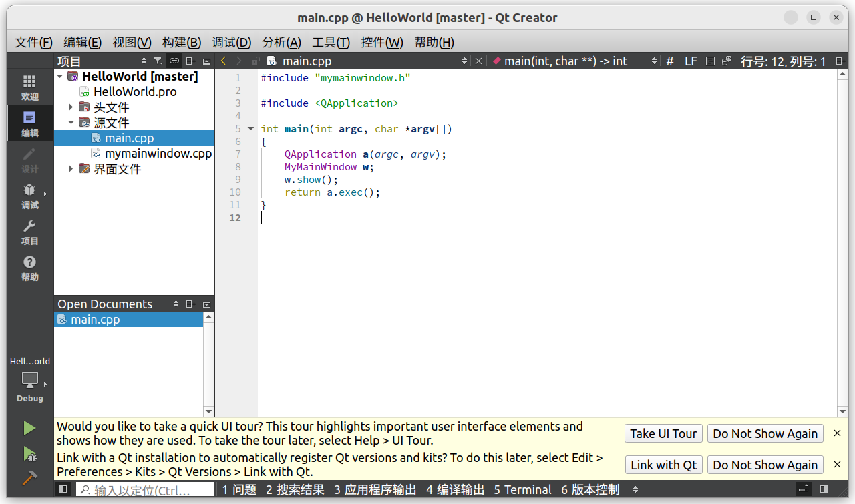Dismiss the UI tour notification with X
Screen dimensions: 855x504
[837, 433]
